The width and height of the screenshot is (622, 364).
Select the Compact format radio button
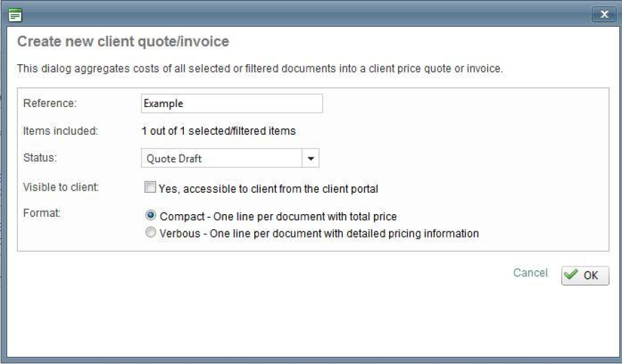point(151,216)
